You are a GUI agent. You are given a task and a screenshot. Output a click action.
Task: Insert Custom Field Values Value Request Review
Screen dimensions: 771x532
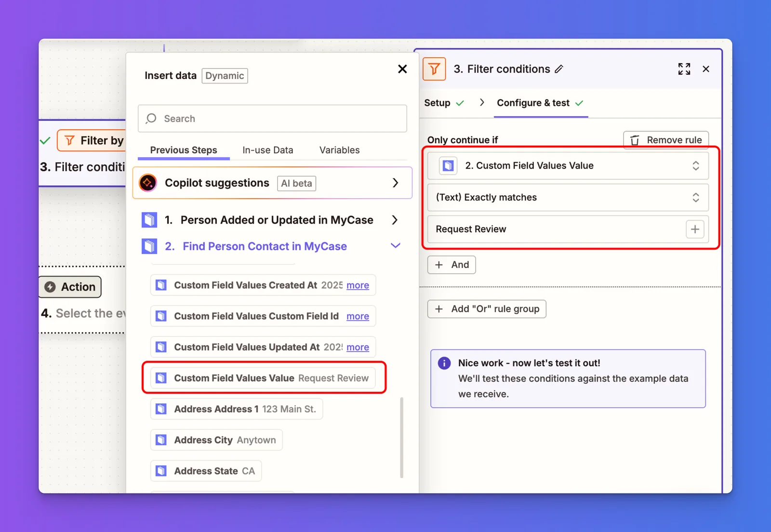263,378
